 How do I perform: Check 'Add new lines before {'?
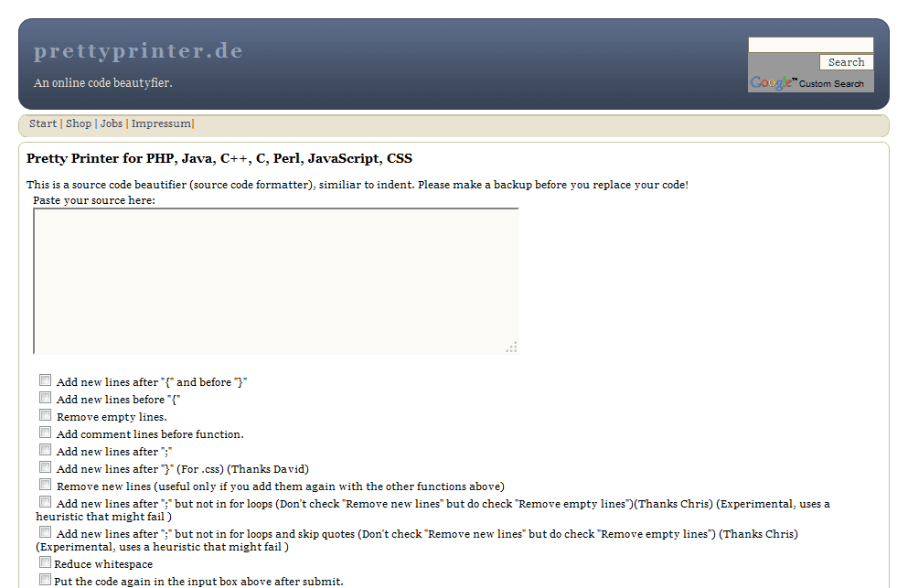(x=45, y=398)
